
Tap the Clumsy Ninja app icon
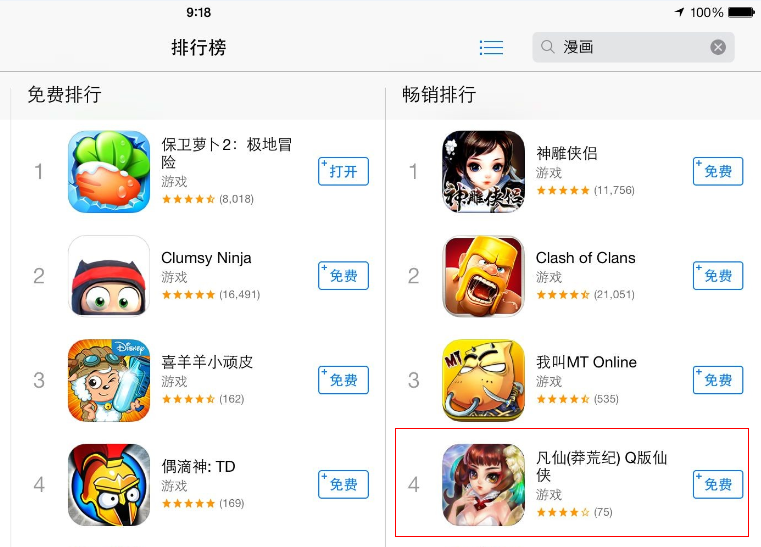[x=109, y=276]
